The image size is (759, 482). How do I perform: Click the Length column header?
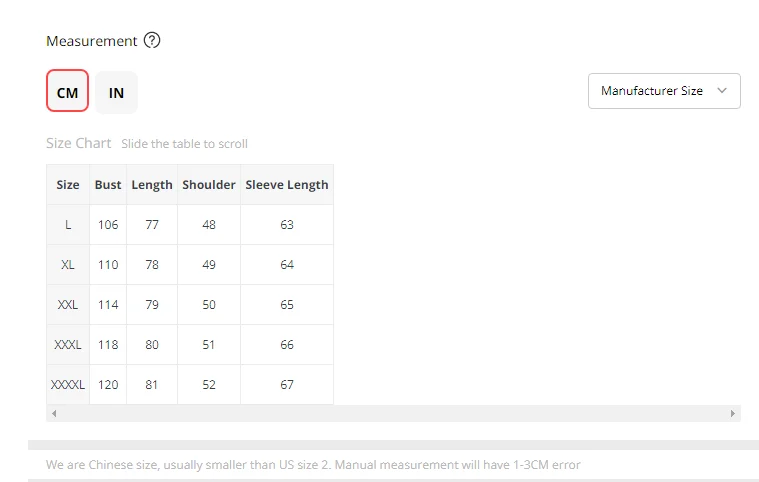pyautogui.click(x=152, y=185)
